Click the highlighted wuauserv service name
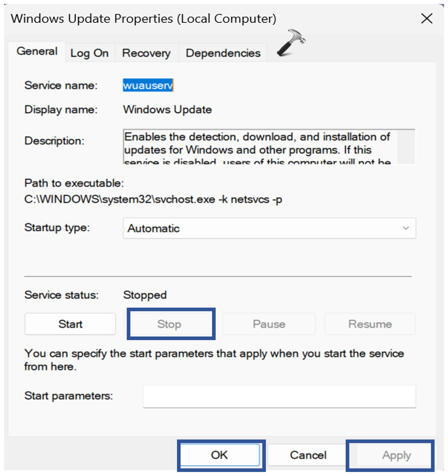The height and width of the screenshot is (476, 448). (x=148, y=85)
